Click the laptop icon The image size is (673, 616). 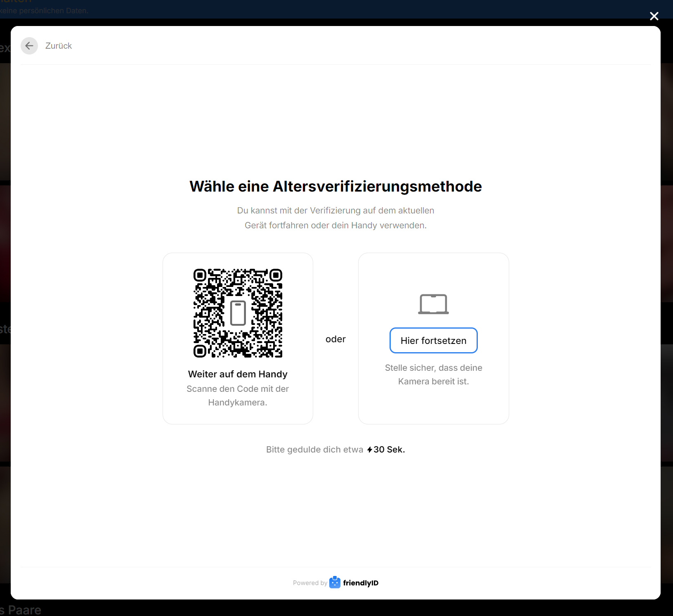tap(433, 304)
